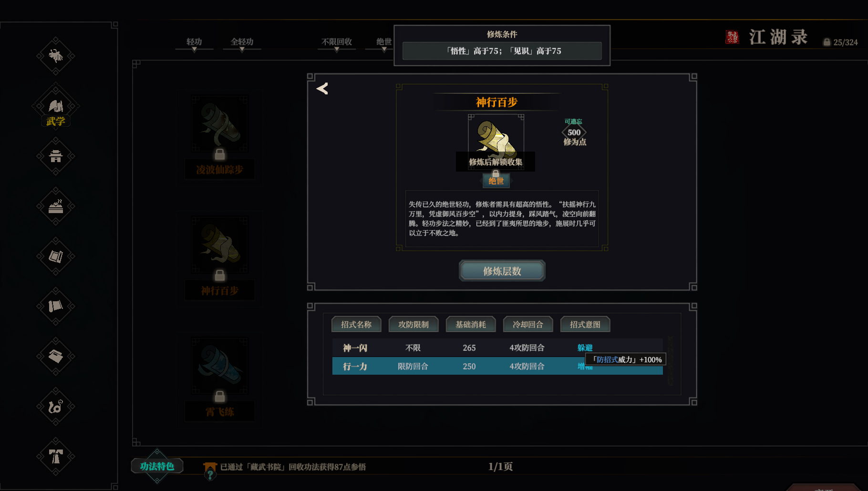868x491 pixels.
Task: Select the 宵飞练 locked scroll
Action: tap(220, 378)
